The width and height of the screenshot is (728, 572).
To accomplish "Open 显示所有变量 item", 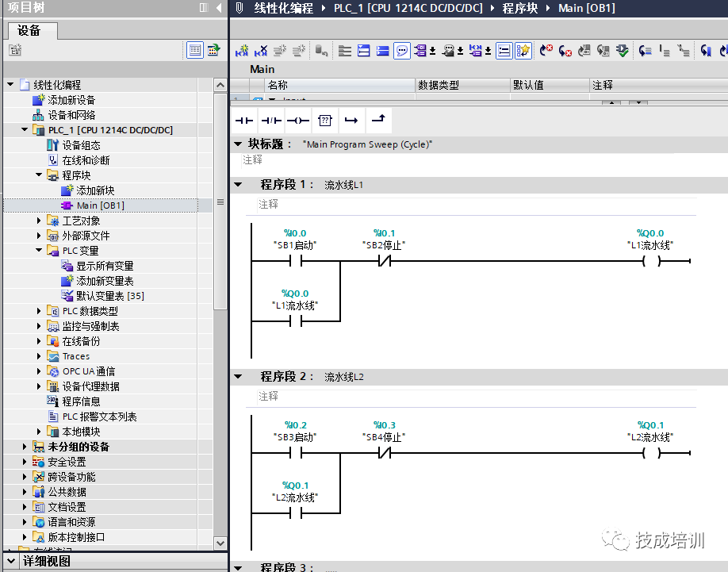I will point(105,266).
